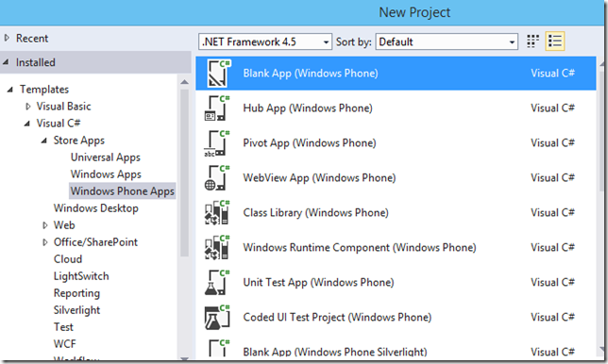Select Windows Phone Apps tree item
The image size is (608, 364).
(x=123, y=190)
